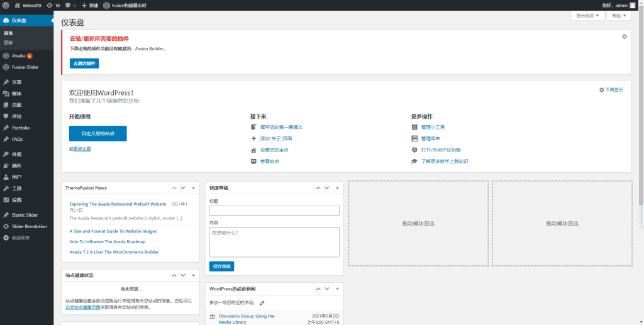Expand the 显示选项 screen options dropdown
Screen dimensions: 644x325
pyautogui.click(x=588, y=16)
